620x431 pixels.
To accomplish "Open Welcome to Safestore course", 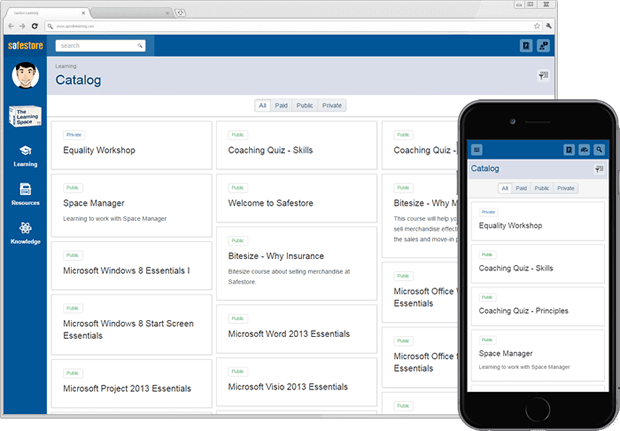I will pyautogui.click(x=297, y=198).
